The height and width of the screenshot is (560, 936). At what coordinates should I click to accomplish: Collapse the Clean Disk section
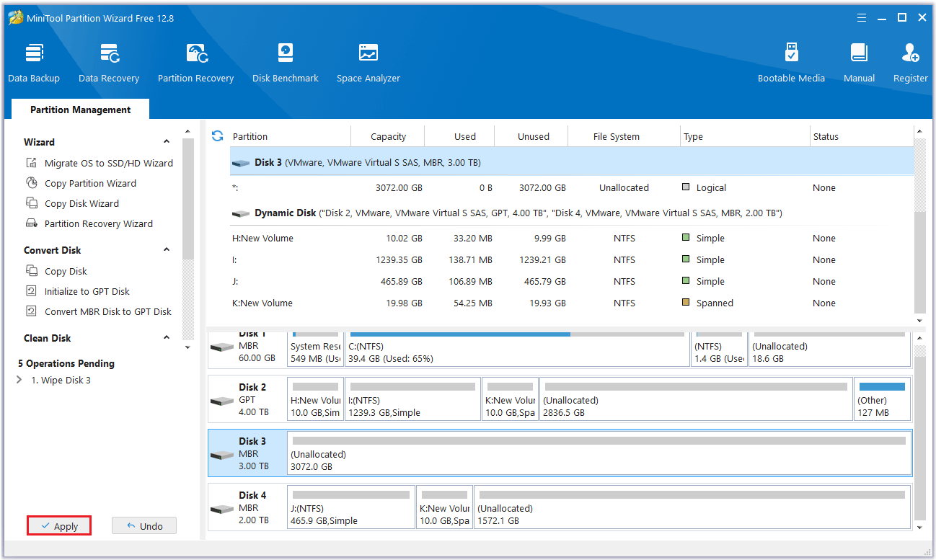point(167,338)
